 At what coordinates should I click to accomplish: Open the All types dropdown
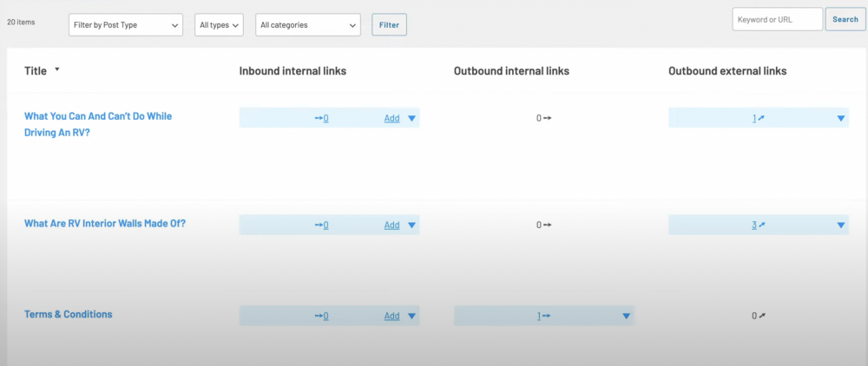219,25
